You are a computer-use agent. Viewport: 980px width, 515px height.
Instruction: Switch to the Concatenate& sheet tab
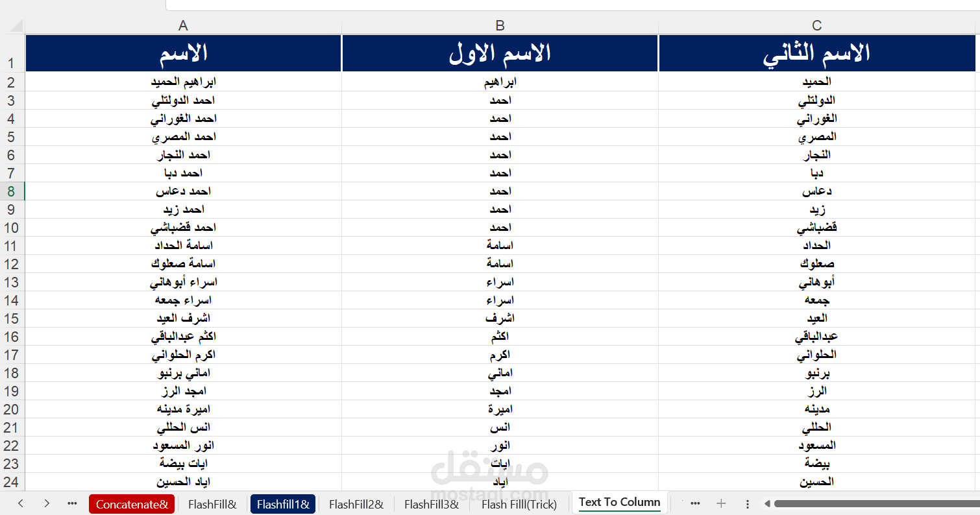pos(132,504)
